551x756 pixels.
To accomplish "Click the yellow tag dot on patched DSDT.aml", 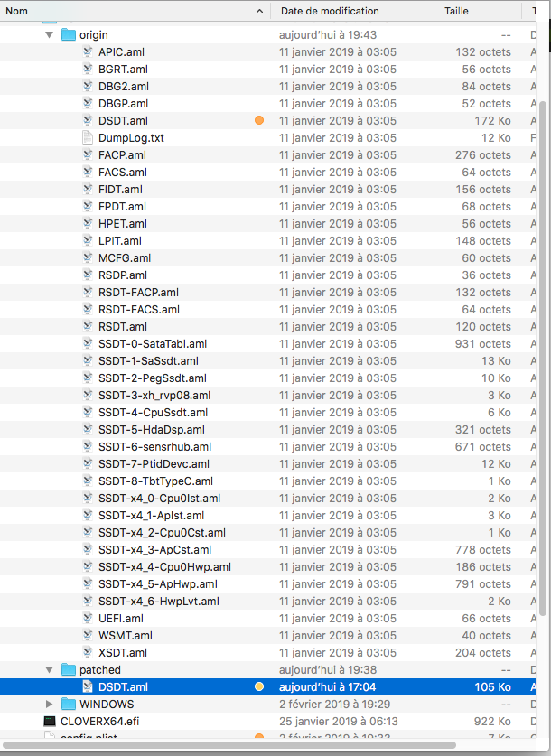I will (x=259, y=687).
